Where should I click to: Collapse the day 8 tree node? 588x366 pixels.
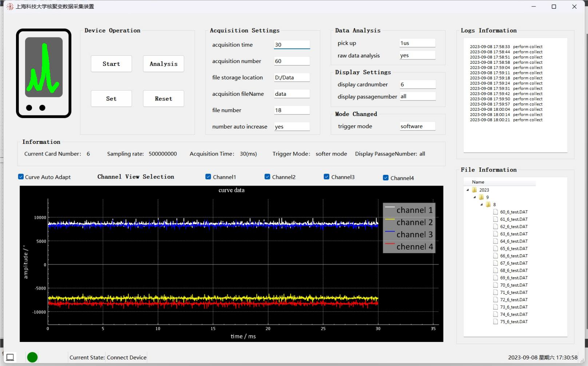coord(481,204)
